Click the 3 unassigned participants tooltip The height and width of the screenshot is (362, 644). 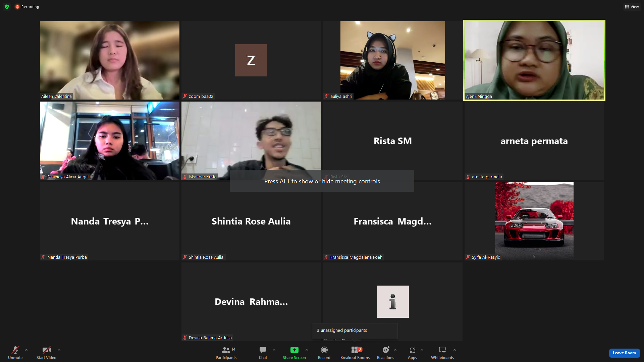[355, 330]
